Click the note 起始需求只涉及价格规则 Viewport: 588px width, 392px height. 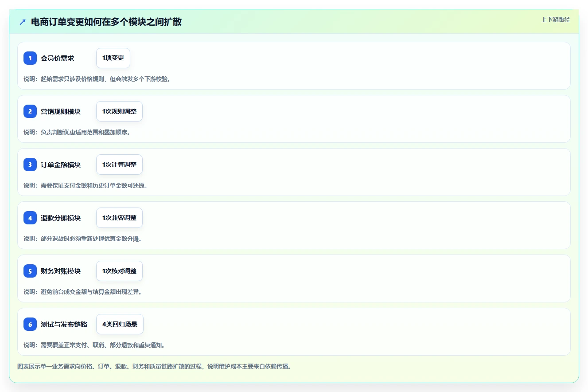point(97,79)
